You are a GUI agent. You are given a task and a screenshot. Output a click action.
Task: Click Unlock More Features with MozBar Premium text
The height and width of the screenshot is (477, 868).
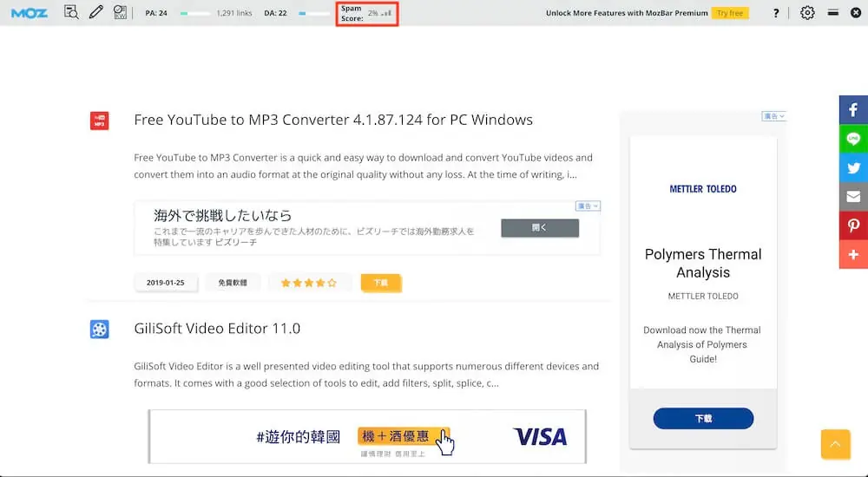pos(627,13)
